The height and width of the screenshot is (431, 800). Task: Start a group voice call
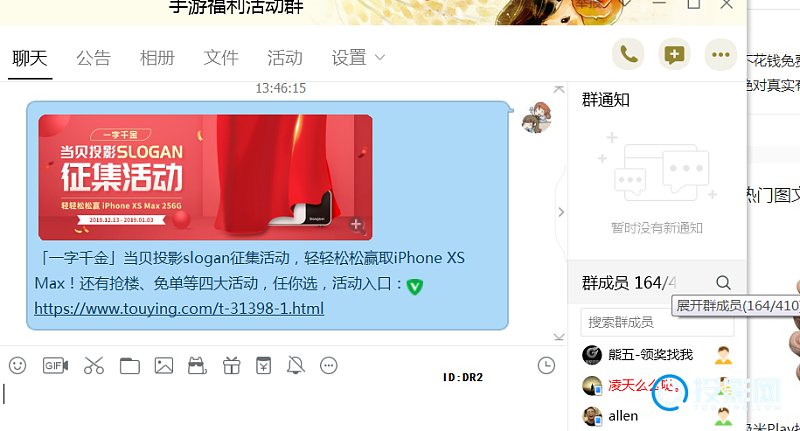tap(628, 55)
